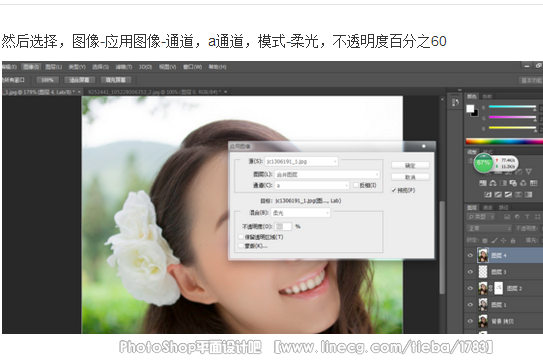Lock image pixels (brush) icon
This screenshot has height=364, width=543.
coord(495,240)
